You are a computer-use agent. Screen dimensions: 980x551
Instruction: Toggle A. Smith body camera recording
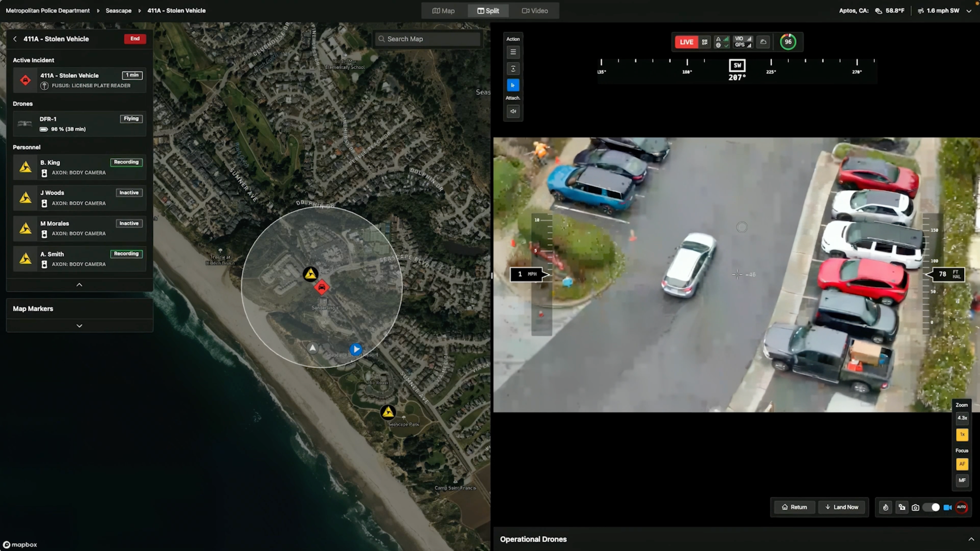click(x=126, y=254)
